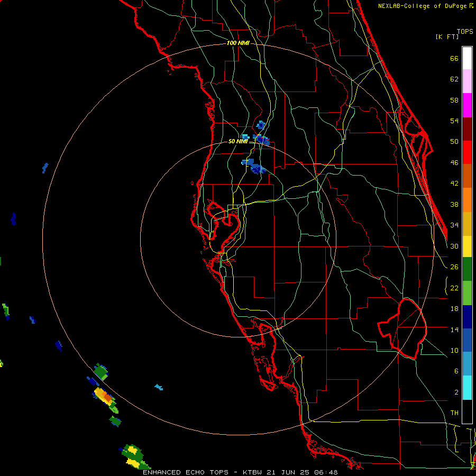Click the TH threshold label on the legend
Image resolution: width=476 pixels, height=476 pixels.
[454, 413]
